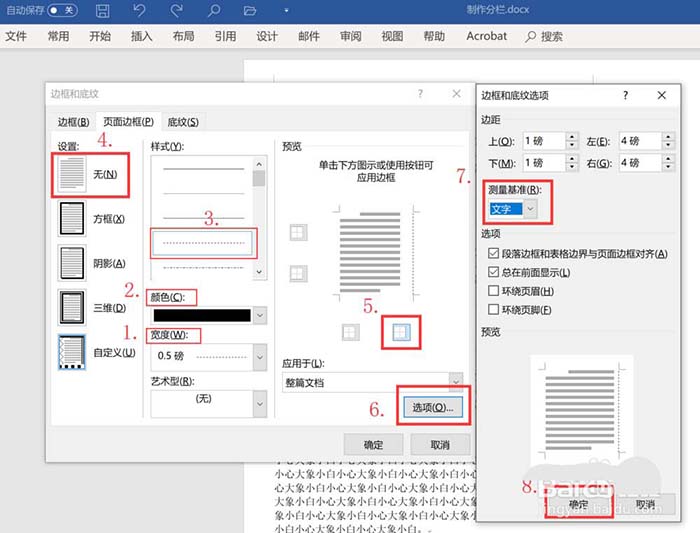Screen dimensions: 700x533
Task: Open the 测量基准 文字 dropdown
Action: point(530,209)
